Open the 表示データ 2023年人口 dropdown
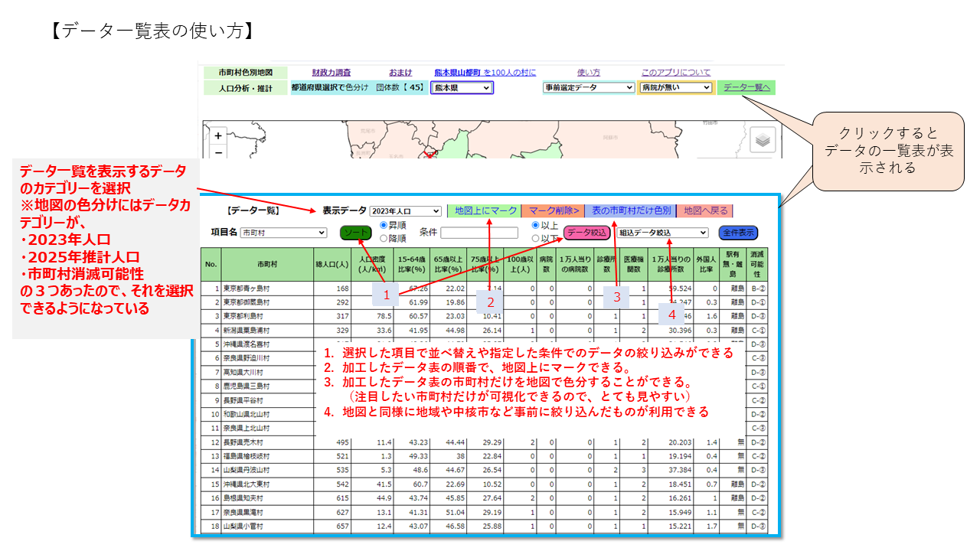Viewport: 980px width, 551px height. 405,211
